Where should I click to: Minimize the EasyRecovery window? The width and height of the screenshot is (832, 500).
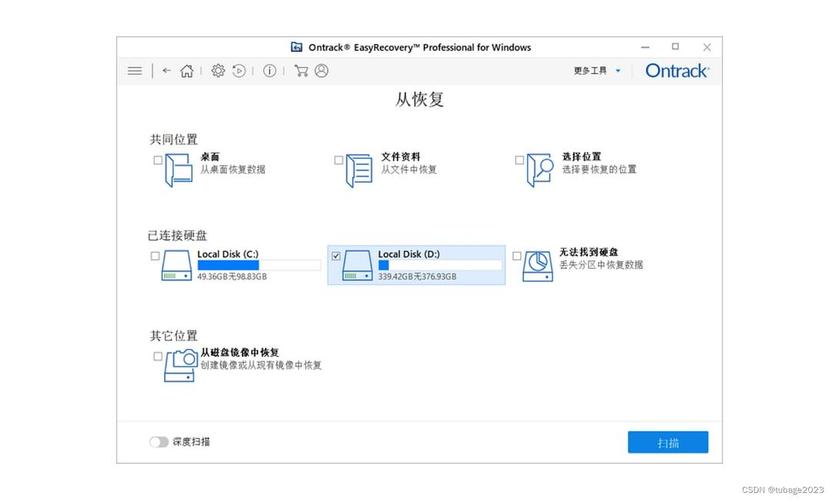click(645, 47)
